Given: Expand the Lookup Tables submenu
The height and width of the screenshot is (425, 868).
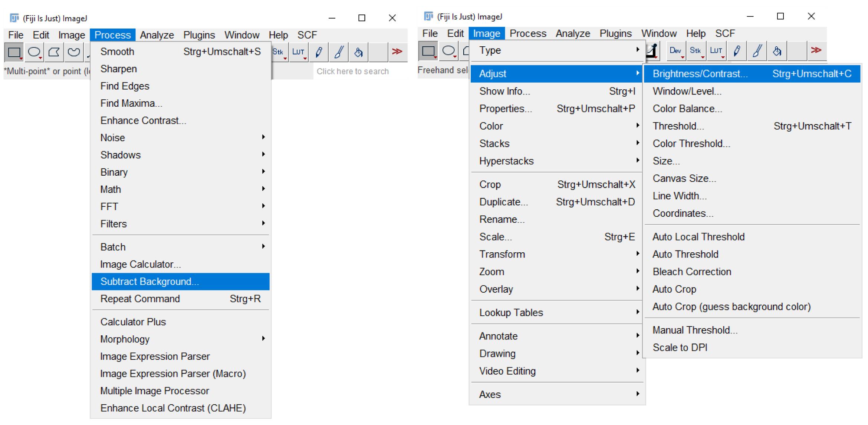Looking at the screenshot, I should (x=556, y=312).
